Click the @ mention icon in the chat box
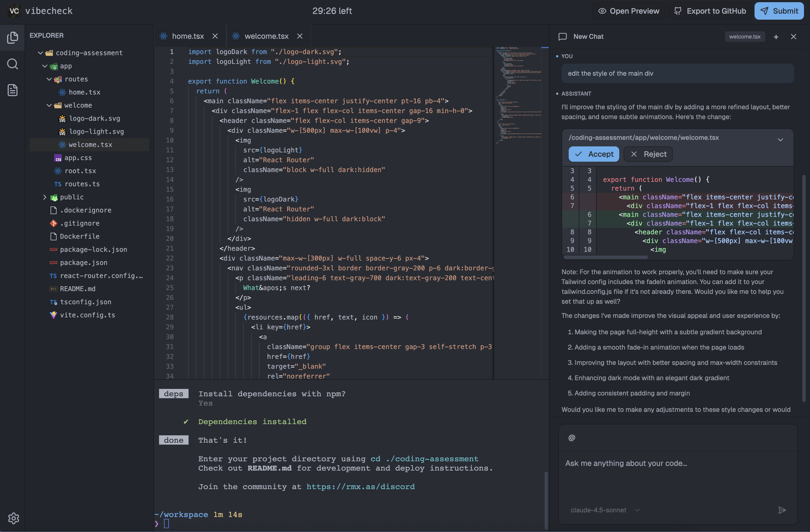The width and height of the screenshot is (810, 532). tap(571, 438)
